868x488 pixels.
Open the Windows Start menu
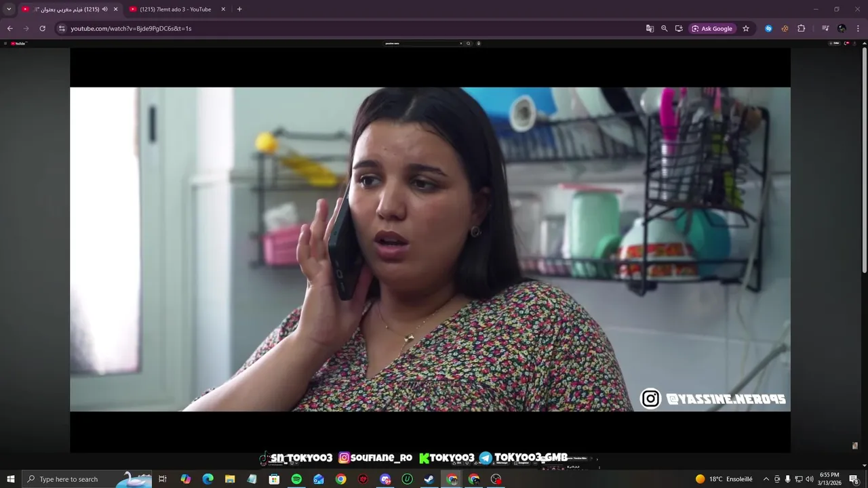(x=10, y=479)
